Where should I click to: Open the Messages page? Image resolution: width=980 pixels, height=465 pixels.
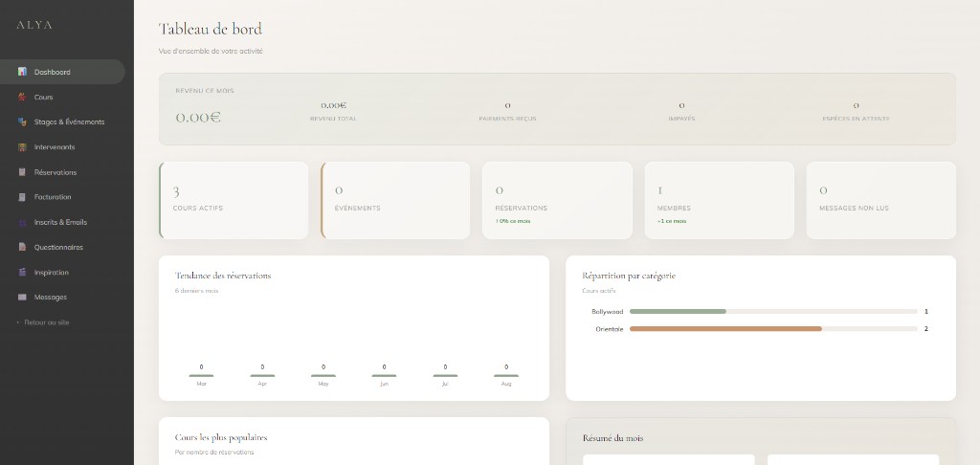point(62,297)
